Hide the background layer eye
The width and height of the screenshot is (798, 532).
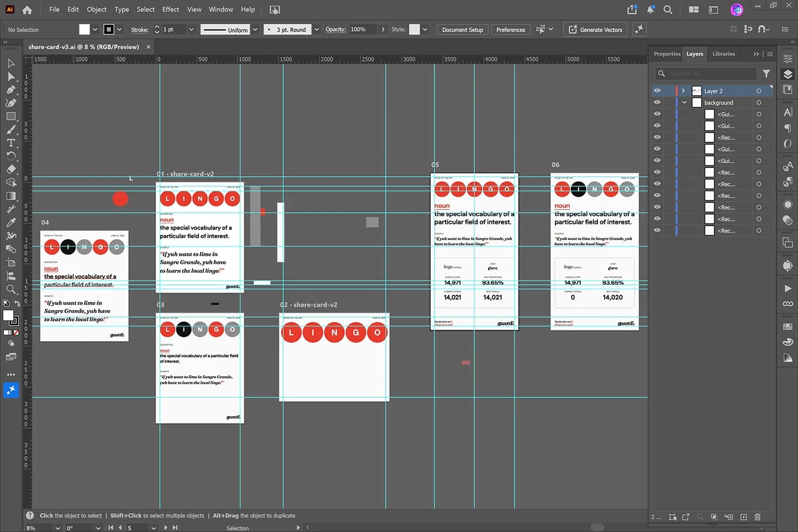pyautogui.click(x=657, y=102)
